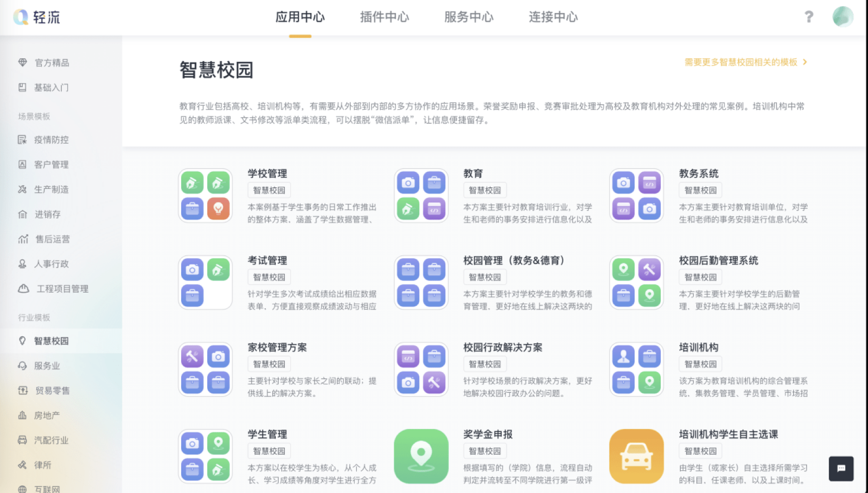Screen dimensions: 868x493
Task: Open the chat support bubble icon
Action: 841,468
